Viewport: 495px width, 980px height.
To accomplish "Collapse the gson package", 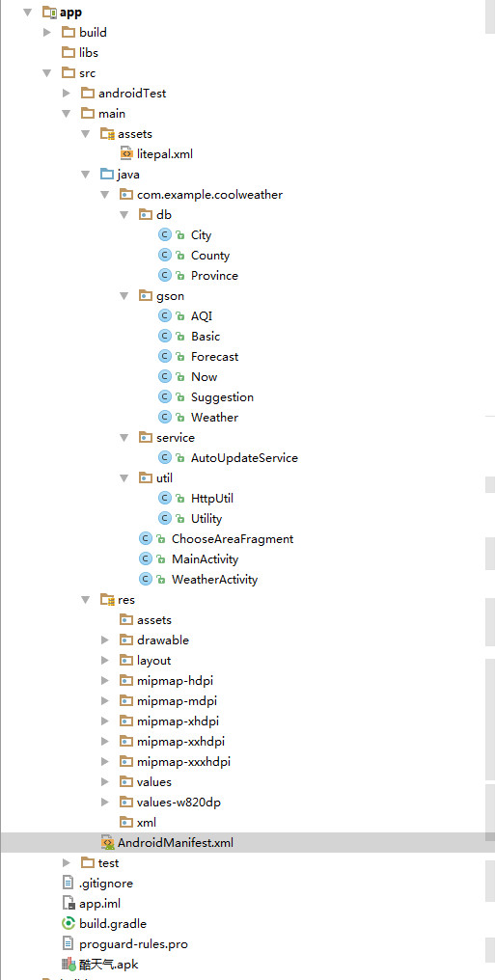I will 124,295.
